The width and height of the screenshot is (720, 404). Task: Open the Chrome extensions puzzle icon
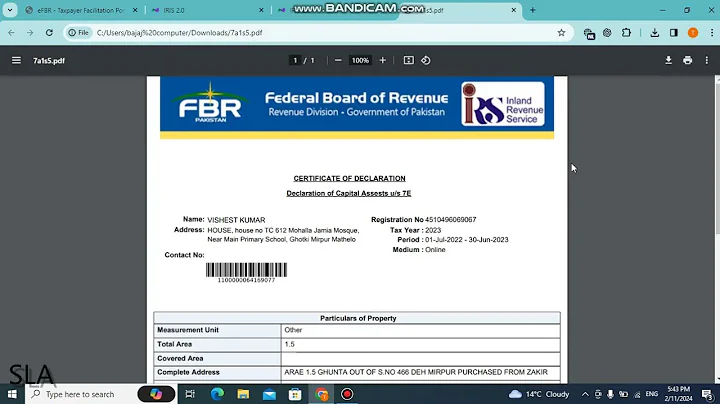click(x=626, y=33)
